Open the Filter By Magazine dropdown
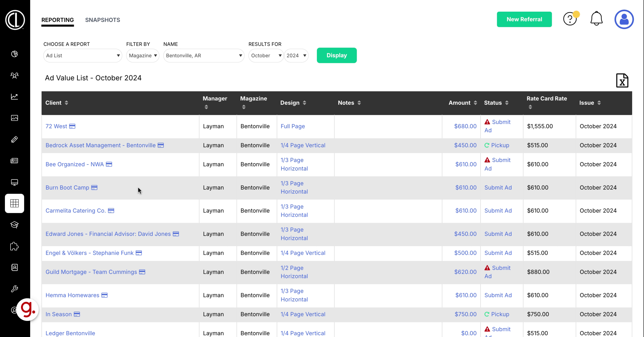Viewport: 644px width, 337px height. (x=143, y=56)
